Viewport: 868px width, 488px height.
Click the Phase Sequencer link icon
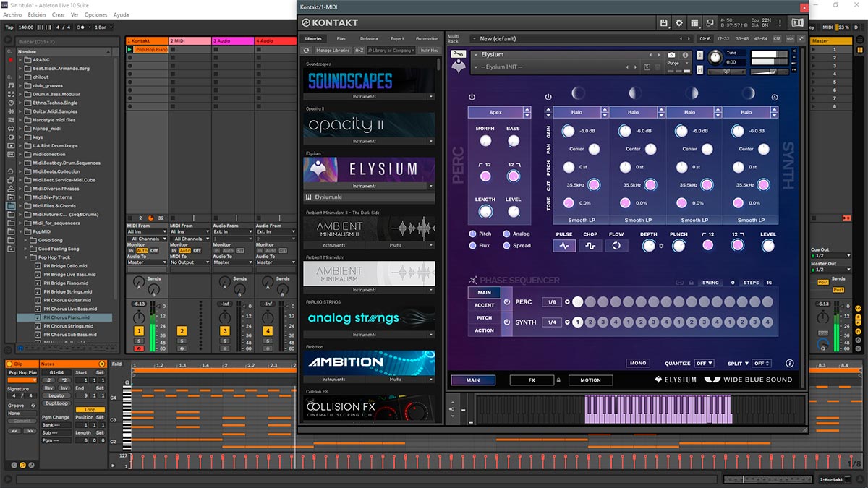pyautogui.click(x=679, y=283)
